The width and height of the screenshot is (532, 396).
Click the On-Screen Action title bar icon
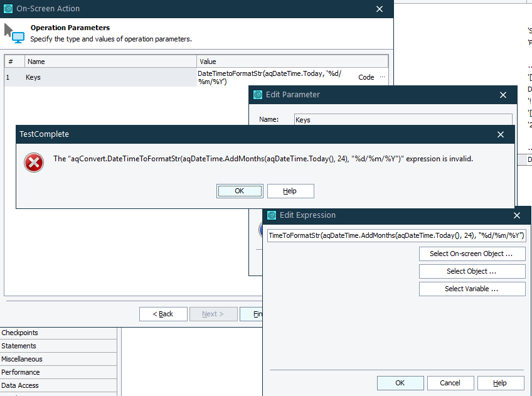[8, 9]
